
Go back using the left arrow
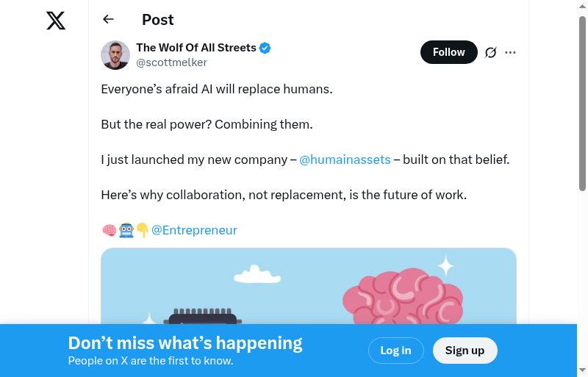click(x=109, y=20)
